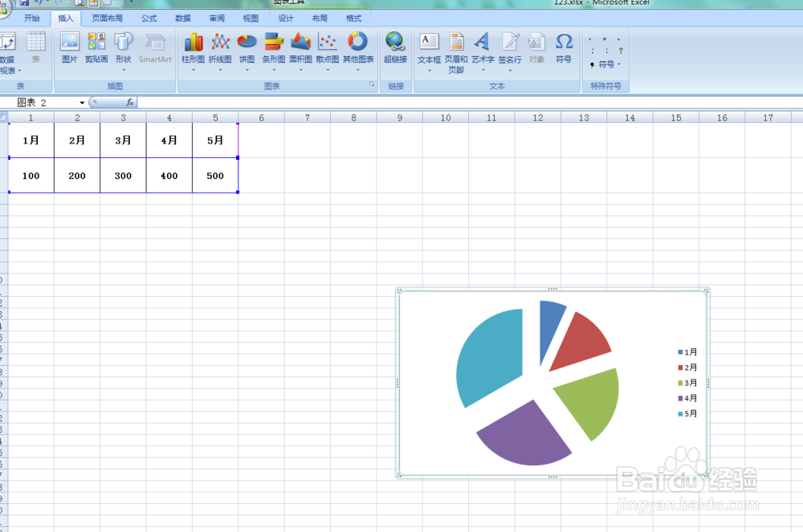
Task: Open the Line chart menu
Action: coord(220,51)
